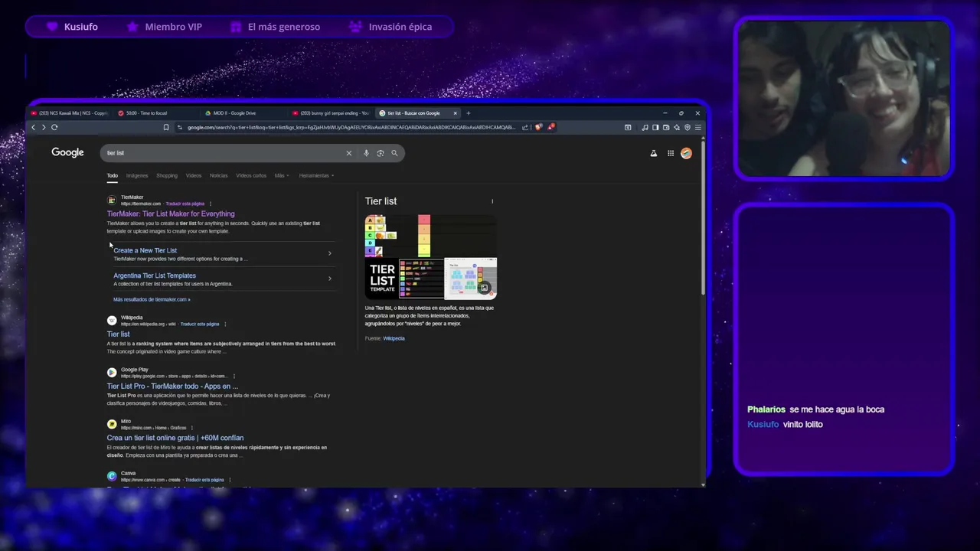The height and width of the screenshot is (551, 980).
Task: Switch to NCS Kawaii Mix tab
Action: [x=70, y=113]
